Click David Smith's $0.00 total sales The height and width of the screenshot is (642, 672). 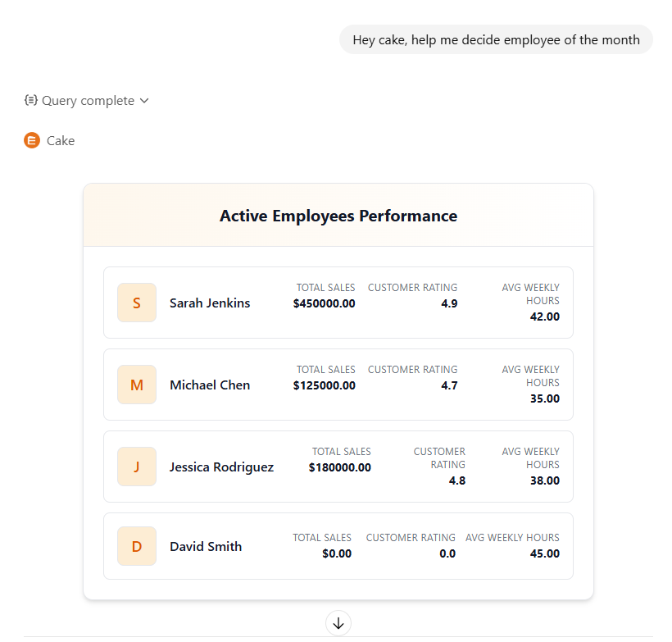pyautogui.click(x=337, y=553)
